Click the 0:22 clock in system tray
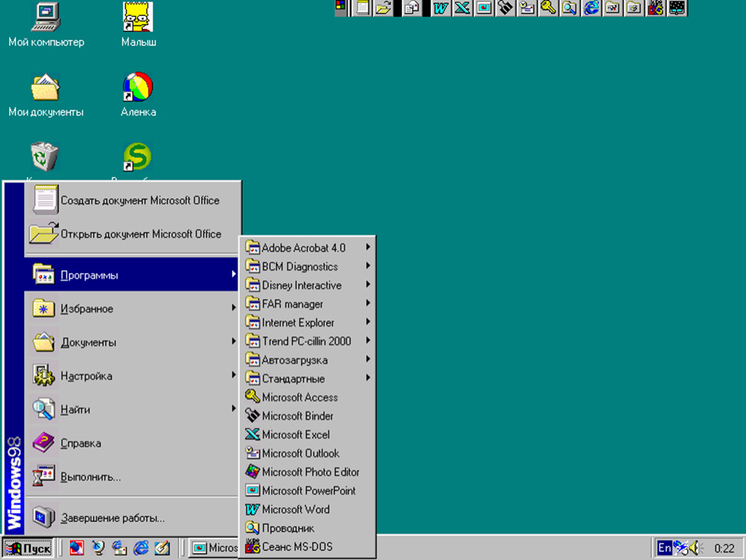The width and height of the screenshot is (746, 560). coord(724,548)
